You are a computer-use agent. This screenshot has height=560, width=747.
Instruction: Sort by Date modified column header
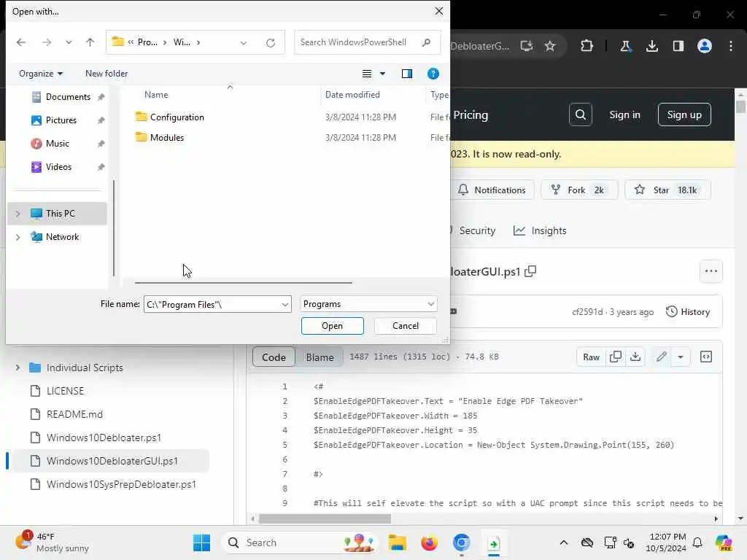(x=352, y=95)
